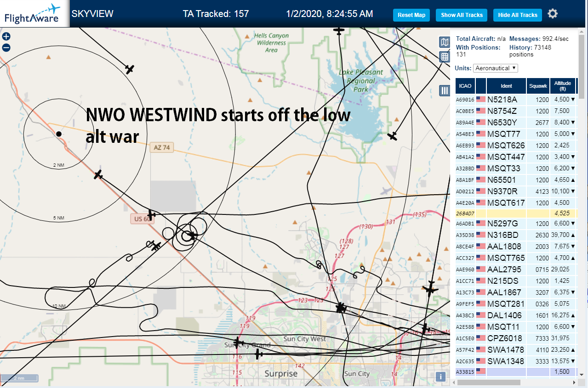Click the US flag icon for AAL1808
This screenshot has height=388, width=588.
coord(481,247)
